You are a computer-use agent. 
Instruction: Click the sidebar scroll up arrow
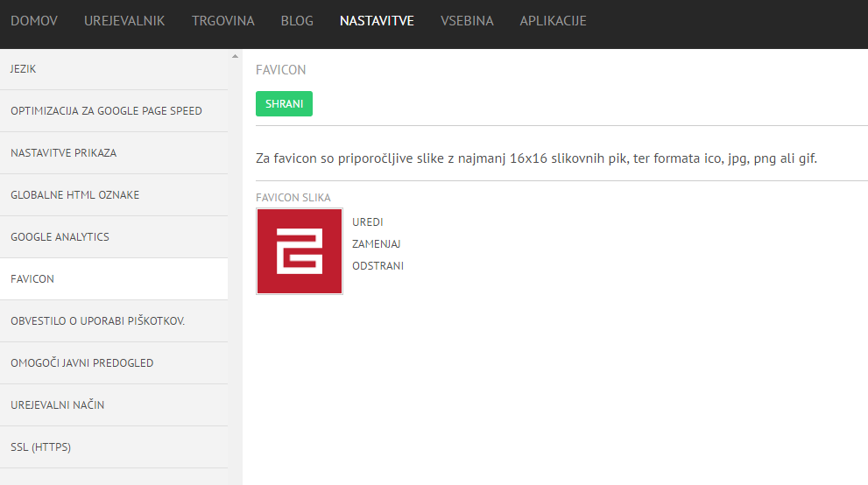tap(236, 56)
